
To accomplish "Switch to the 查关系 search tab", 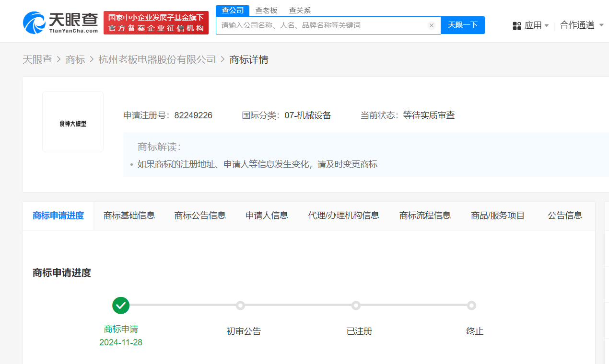I will (300, 11).
